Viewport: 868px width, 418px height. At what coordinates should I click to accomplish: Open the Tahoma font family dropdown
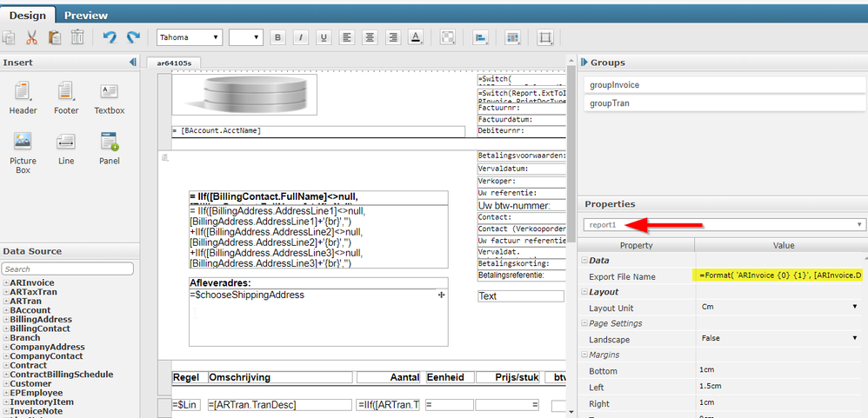coord(190,37)
